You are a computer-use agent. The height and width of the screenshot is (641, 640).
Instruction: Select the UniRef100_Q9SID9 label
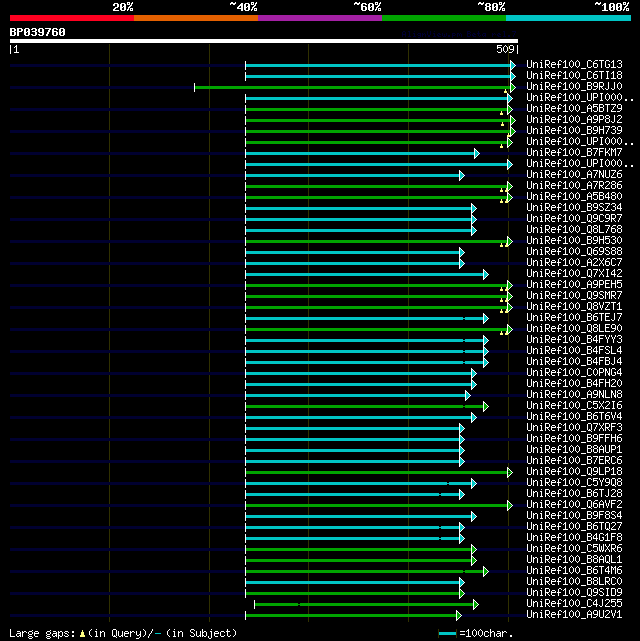pos(574,593)
